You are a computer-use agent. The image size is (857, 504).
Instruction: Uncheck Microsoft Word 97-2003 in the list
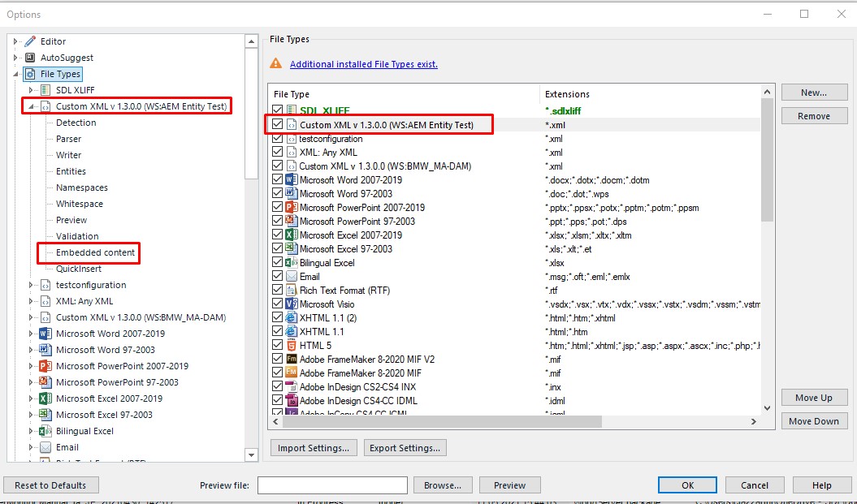click(278, 194)
